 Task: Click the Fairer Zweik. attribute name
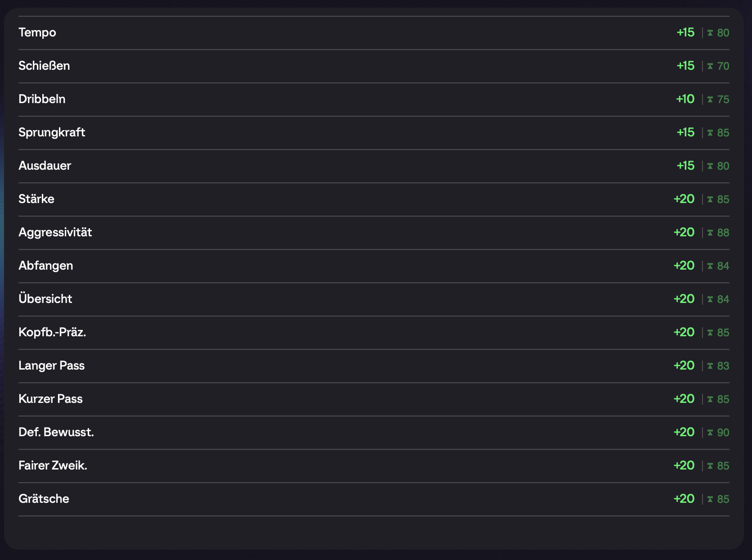tap(53, 465)
